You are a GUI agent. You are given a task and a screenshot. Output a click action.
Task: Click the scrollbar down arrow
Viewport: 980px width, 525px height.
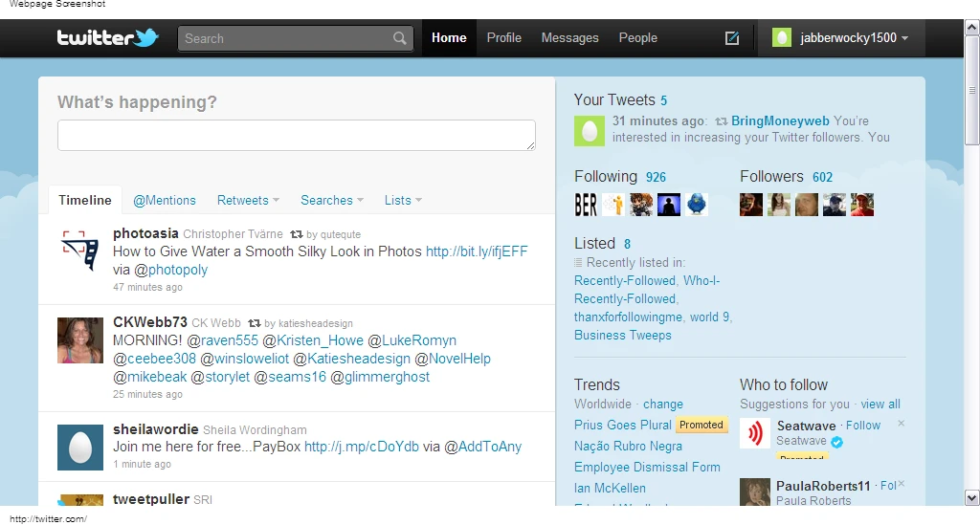tap(972, 497)
